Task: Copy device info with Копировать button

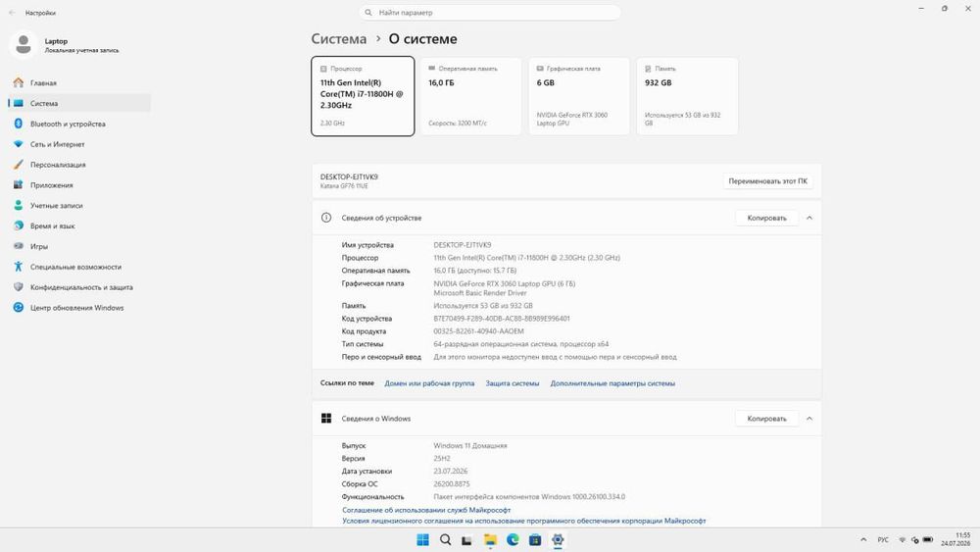Action: [x=767, y=218]
